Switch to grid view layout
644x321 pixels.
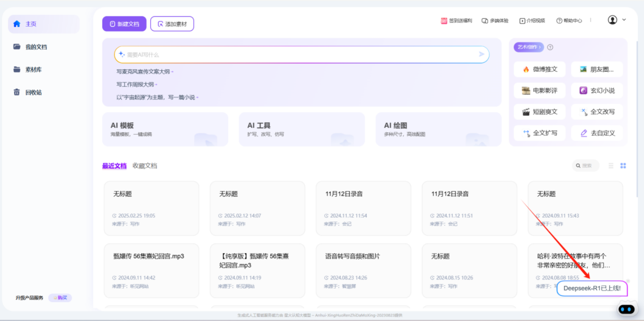click(623, 166)
